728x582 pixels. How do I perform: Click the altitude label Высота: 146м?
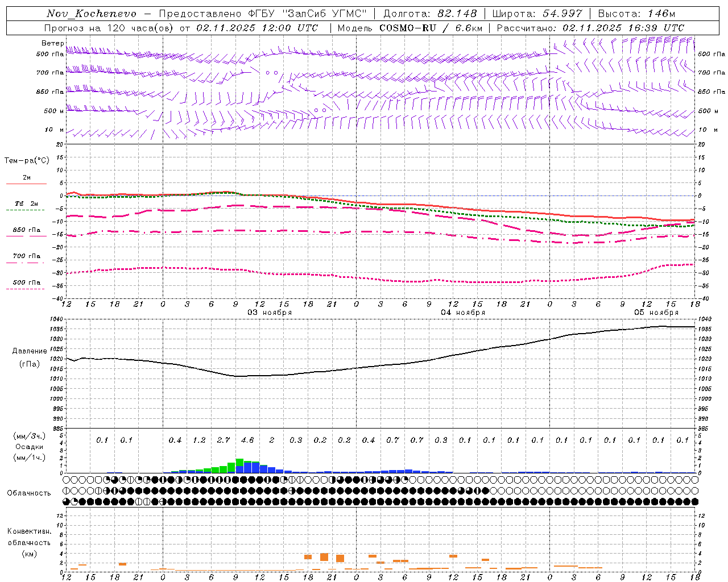pyautogui.click(x=636, y=14)
